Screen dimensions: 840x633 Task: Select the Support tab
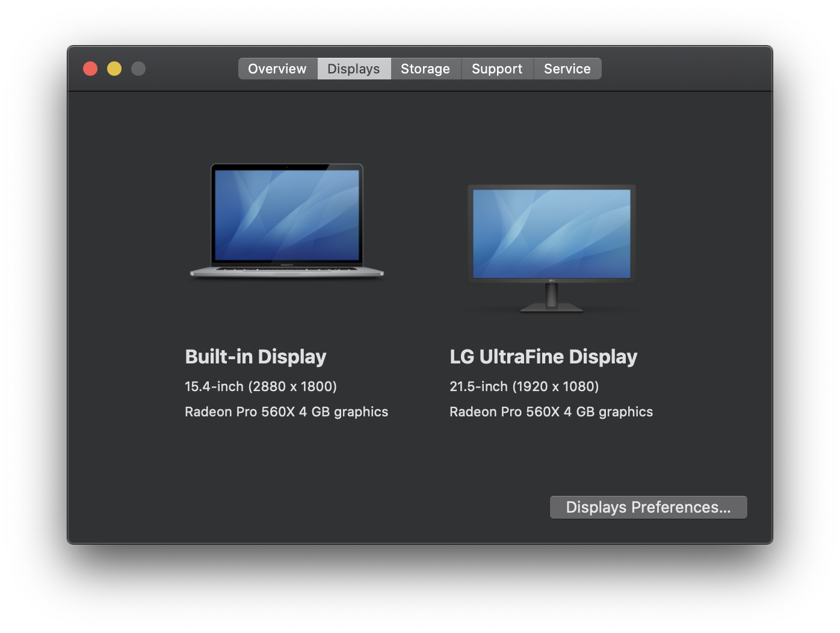[x=497, y=68]
